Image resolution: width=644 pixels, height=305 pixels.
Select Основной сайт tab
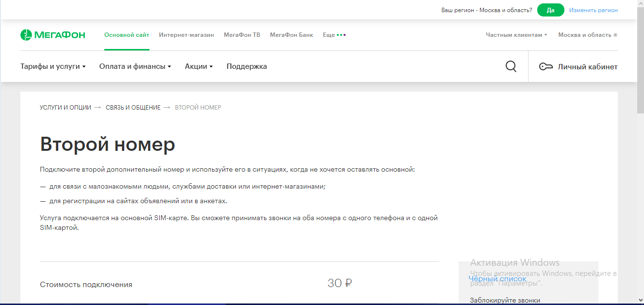tap(127, 35)
